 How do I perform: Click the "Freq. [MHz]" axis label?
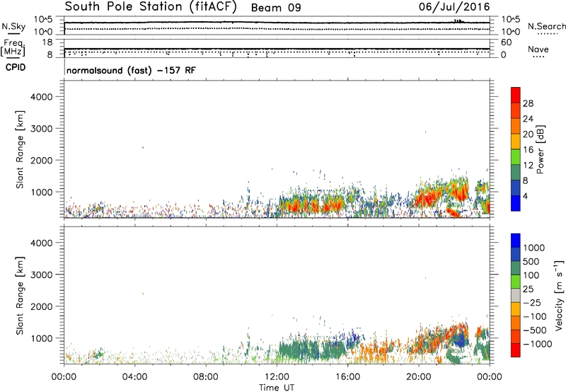[x=13, y=47]
